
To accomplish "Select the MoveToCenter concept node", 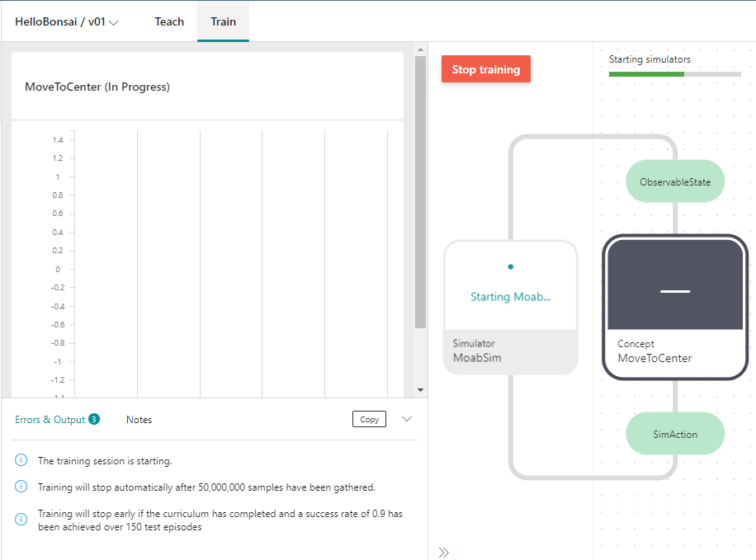I will 674,308.
